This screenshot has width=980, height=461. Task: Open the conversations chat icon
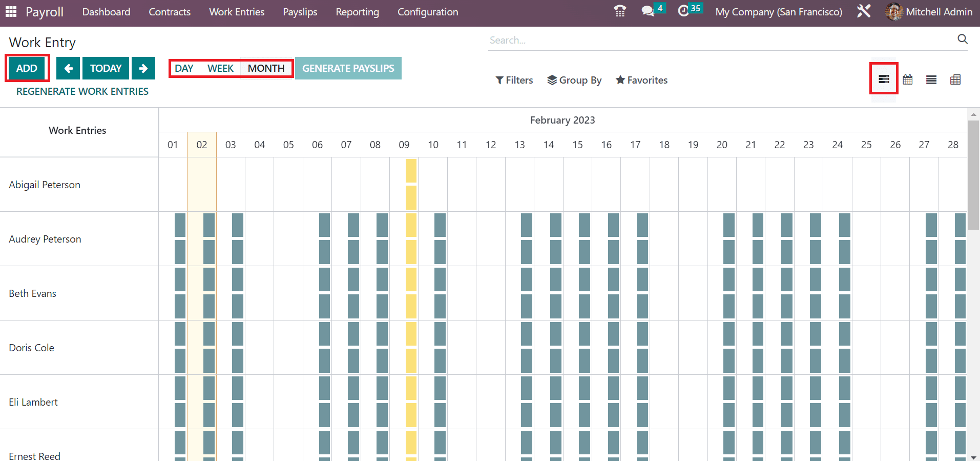648,11
